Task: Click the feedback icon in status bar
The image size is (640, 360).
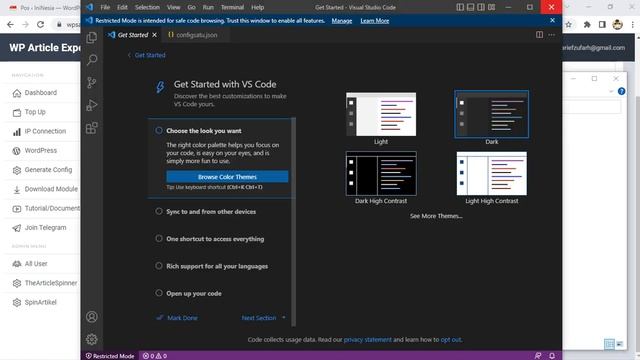Action: pos(538,356)
